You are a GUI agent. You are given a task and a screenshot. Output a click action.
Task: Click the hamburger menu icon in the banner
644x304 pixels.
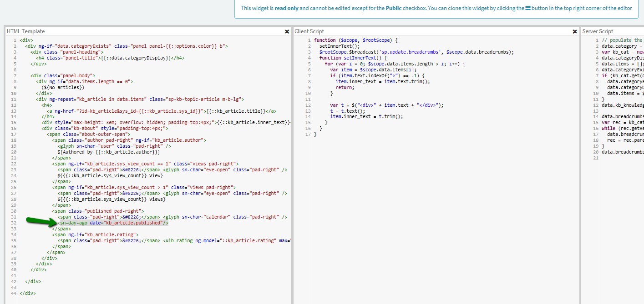528,8
